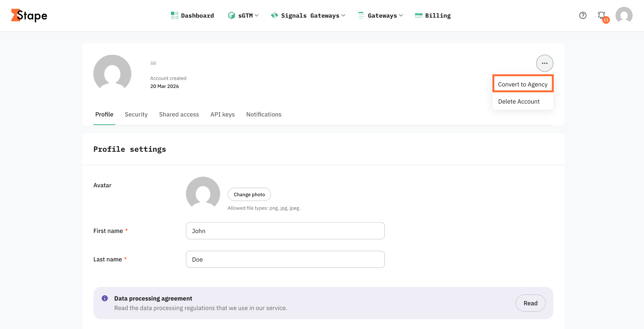Click the '20 Mar 2026' account date
Screen dimensions: 644x329
tap(164, 86)
